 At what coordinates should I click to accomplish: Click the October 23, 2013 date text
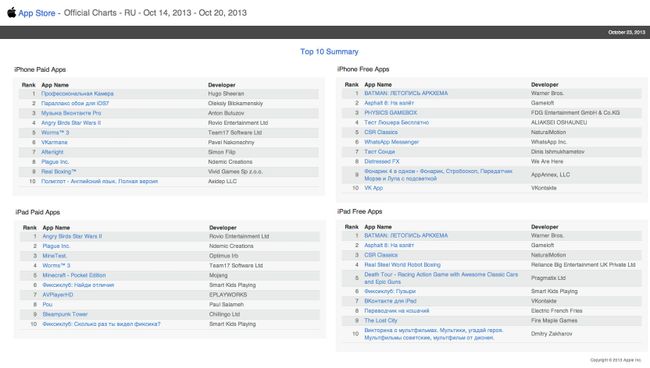626,32
